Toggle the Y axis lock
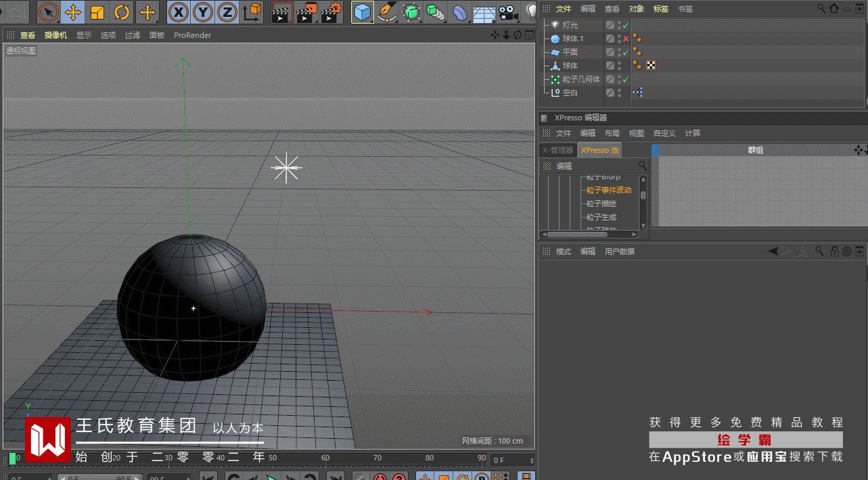The width and height of the screenshot is (868, 480). coord(203,12)
